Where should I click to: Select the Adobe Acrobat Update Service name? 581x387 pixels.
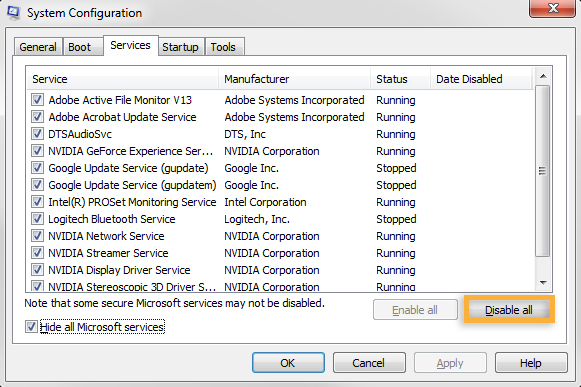point(122,117)
